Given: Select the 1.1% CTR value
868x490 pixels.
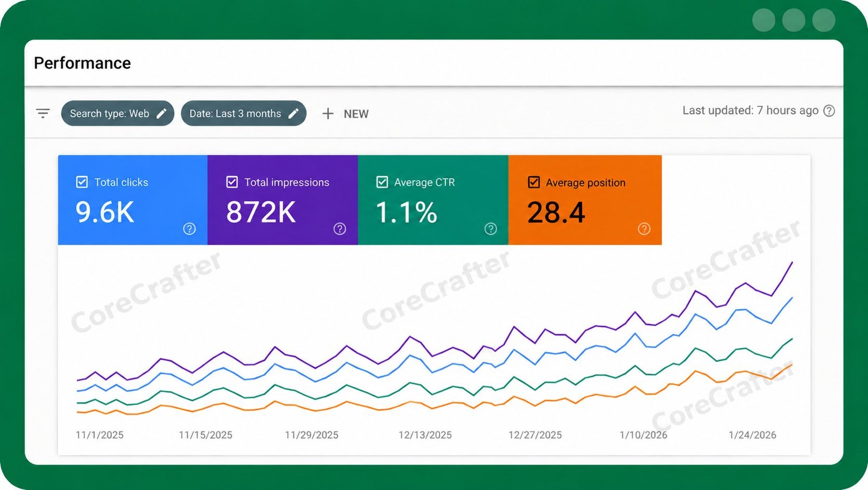Looking at the screenshot, I should (406, 212).
